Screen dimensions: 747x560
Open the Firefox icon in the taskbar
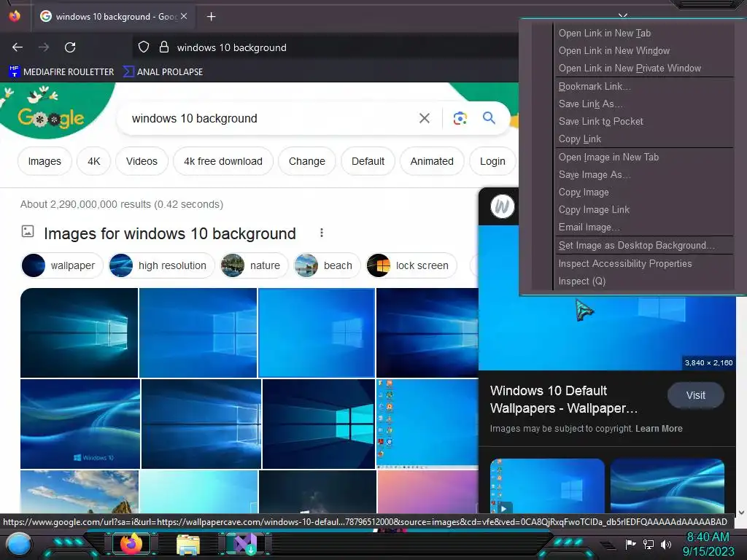click(131, 542)
